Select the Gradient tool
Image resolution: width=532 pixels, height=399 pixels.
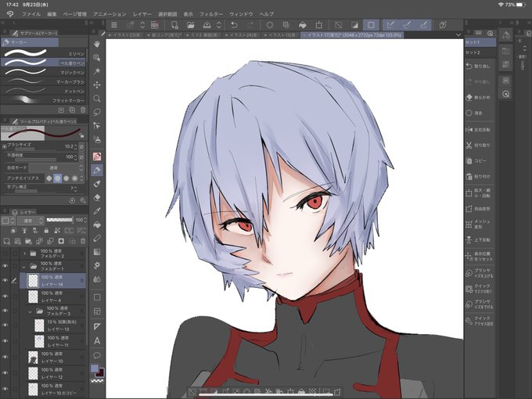[97, 252]
